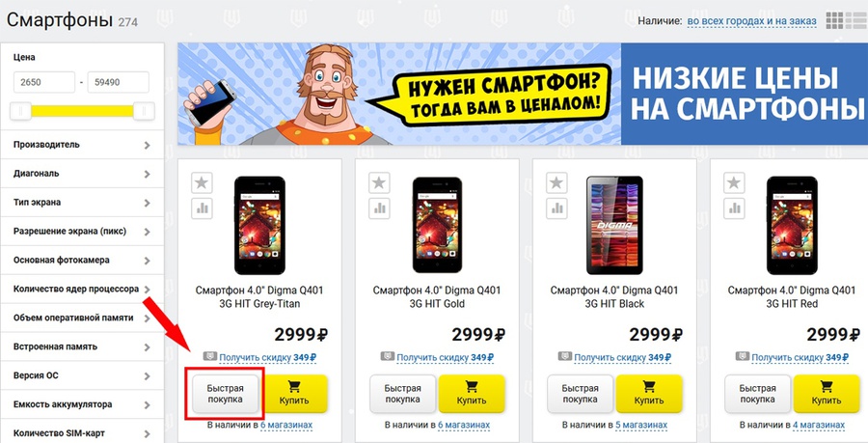Screen dimensions: 868x443
Task: Open availability dropdown во всех городах и на заказ
Action: click(x=751, y=21)
